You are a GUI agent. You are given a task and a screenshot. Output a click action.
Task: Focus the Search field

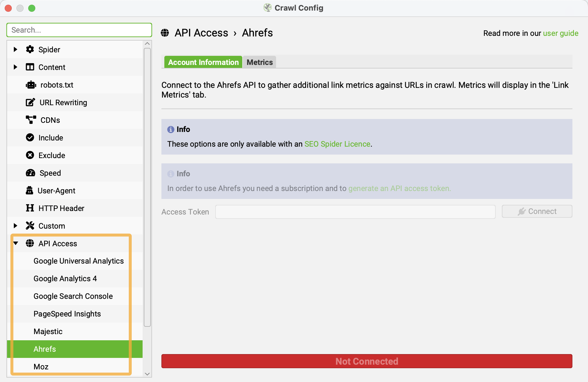pos(79,30)
